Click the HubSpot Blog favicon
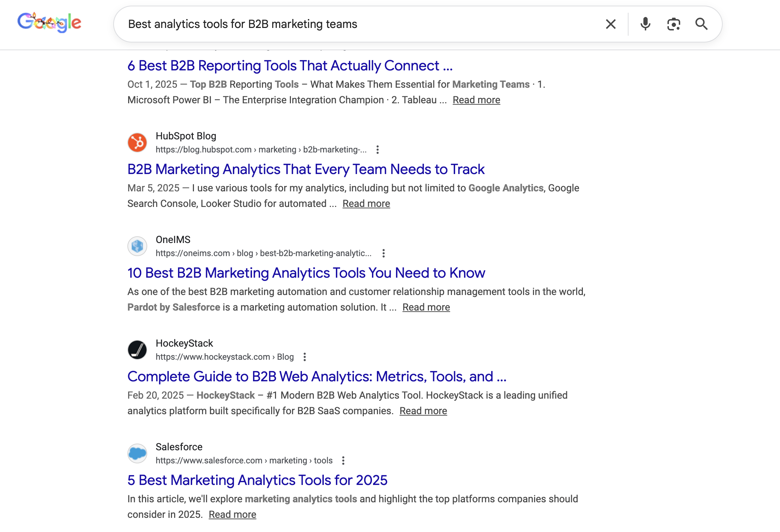 click(x=137, y=143)
